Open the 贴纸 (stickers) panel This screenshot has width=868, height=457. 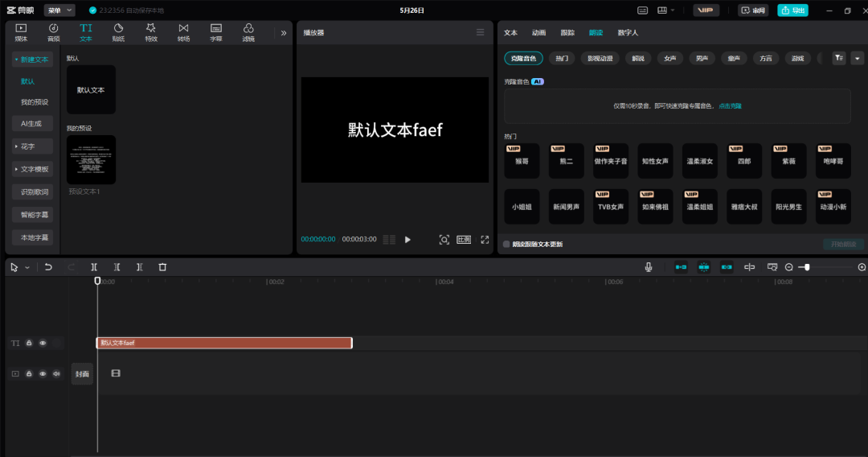[118, 32]
